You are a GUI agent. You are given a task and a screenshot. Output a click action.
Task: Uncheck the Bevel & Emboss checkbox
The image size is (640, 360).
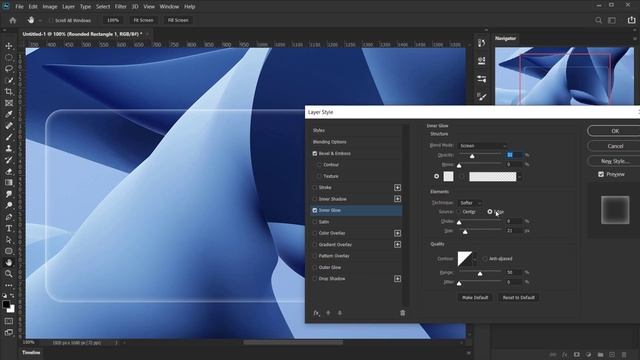pos(315,153)
